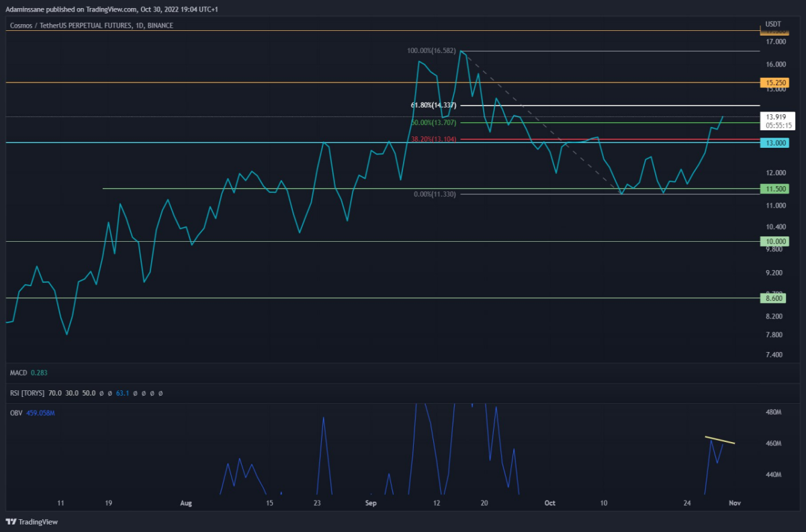Image resolution: width=806 pixels, height=532 pixels.
Task: Click the 460M OBV axis label
Action: click(x=773, y=444)
